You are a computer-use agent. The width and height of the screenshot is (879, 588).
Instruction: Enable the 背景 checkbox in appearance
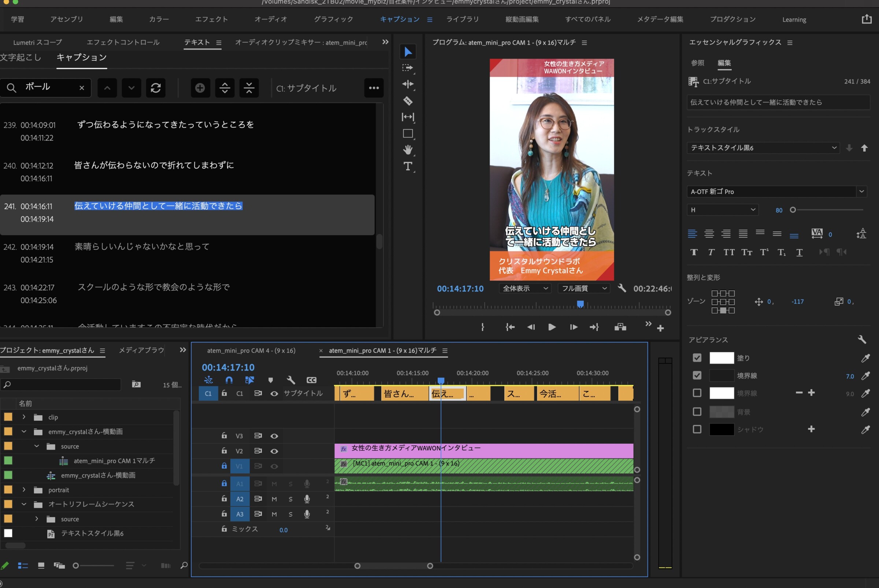click(x=697, y=412)
